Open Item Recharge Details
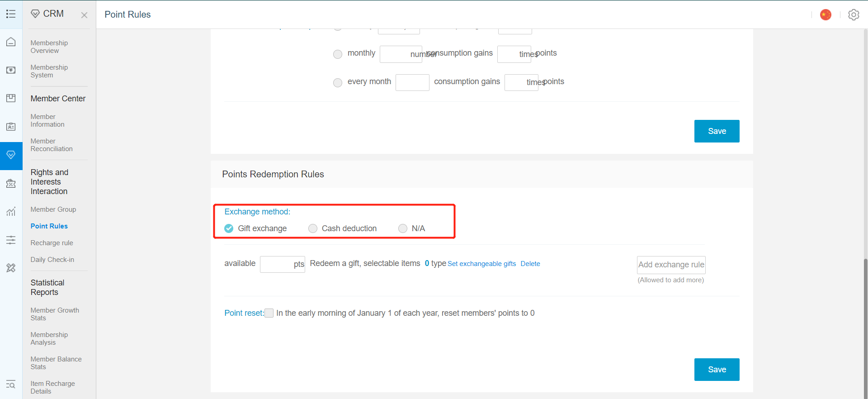This screenshot has width=868, height=399. click(x=53, y=387)
